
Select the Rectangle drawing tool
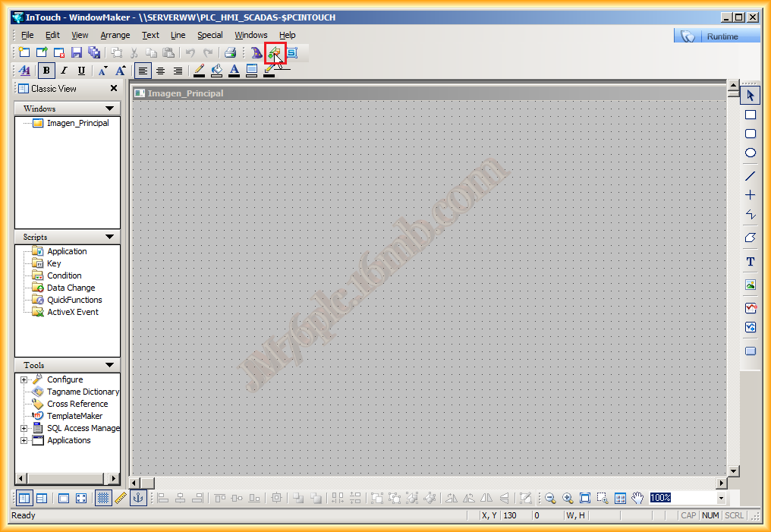point(750,115)
